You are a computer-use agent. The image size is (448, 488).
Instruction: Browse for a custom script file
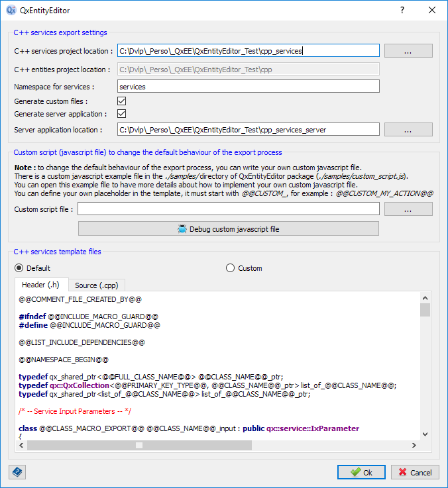point(408,209)
